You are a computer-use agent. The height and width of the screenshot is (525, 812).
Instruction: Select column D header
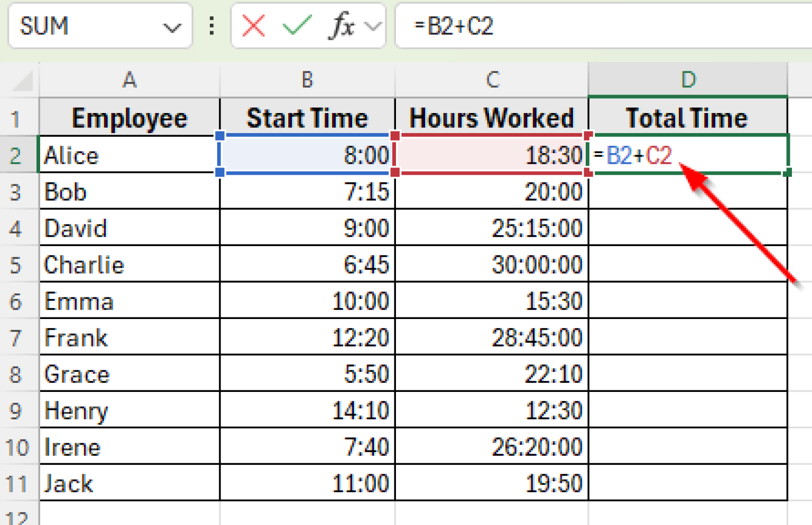click(687, 80)
